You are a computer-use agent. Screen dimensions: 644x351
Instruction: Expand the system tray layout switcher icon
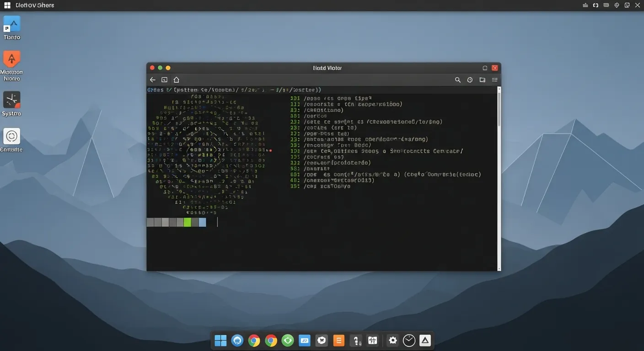[606, 5]
